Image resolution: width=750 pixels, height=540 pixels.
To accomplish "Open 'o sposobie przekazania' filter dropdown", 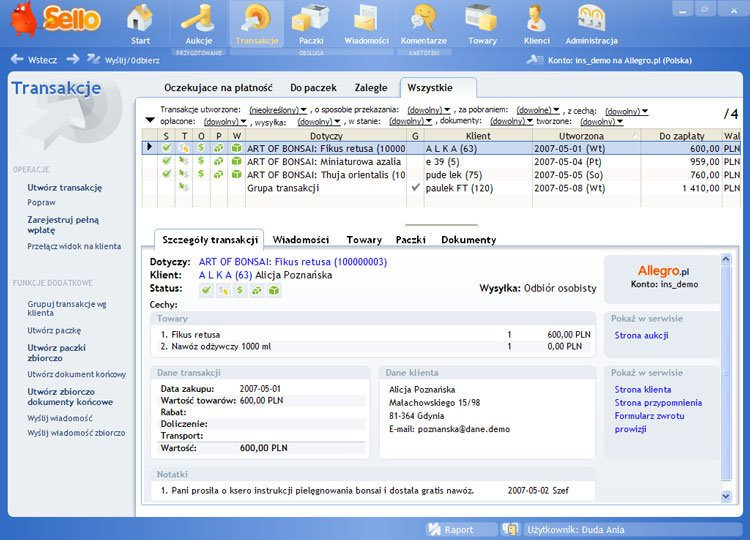I will [x=428, y=110].
